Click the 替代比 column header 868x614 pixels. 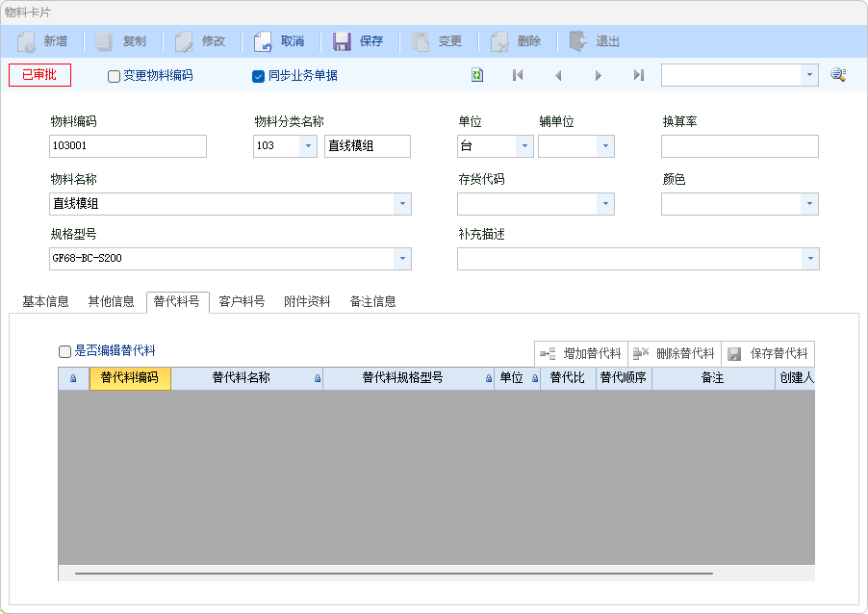coord(568,378)
